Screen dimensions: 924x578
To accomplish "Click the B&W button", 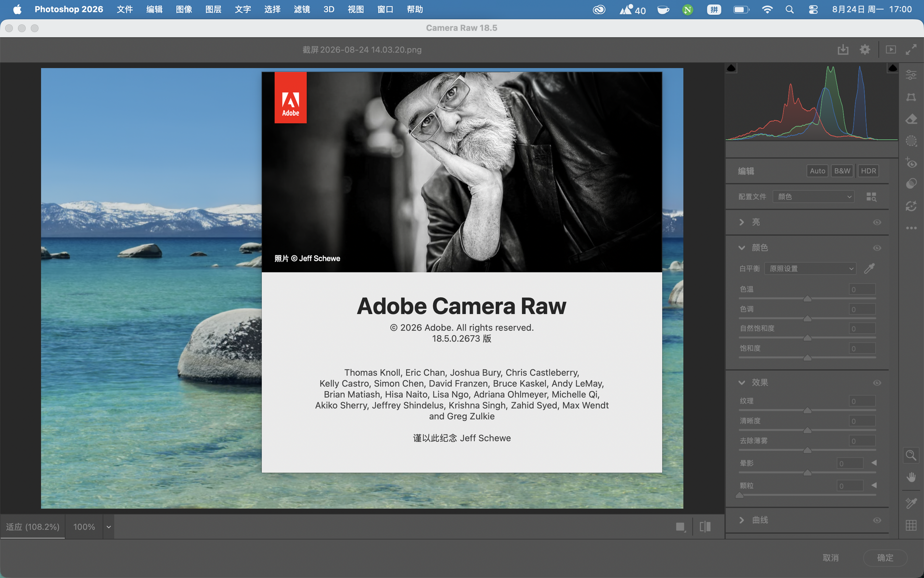I will tap(842, 171).
